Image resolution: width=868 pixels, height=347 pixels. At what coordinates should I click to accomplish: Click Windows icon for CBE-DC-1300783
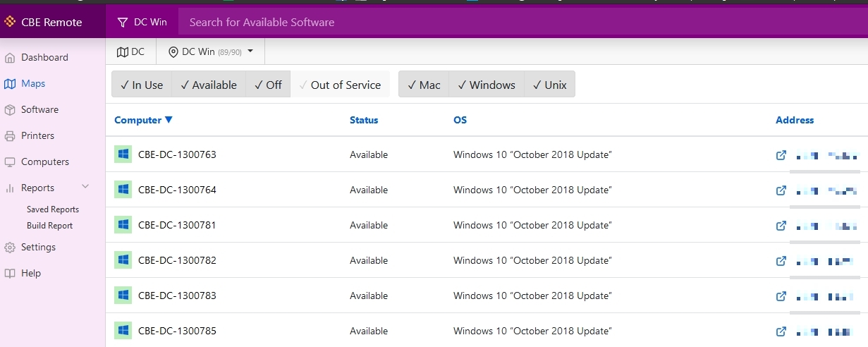(x=123, y=296)
